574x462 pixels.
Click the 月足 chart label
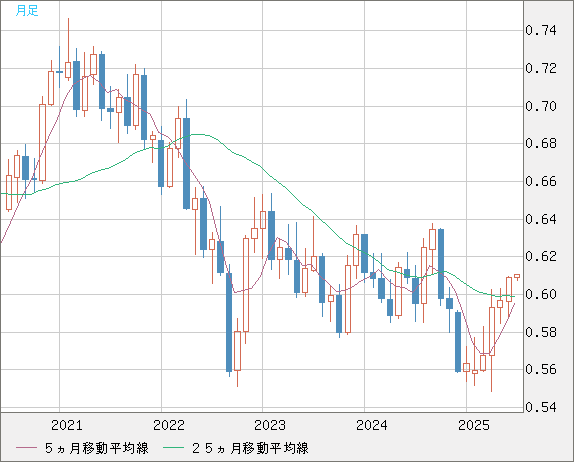pyautogui.click(x=27, y=11)
